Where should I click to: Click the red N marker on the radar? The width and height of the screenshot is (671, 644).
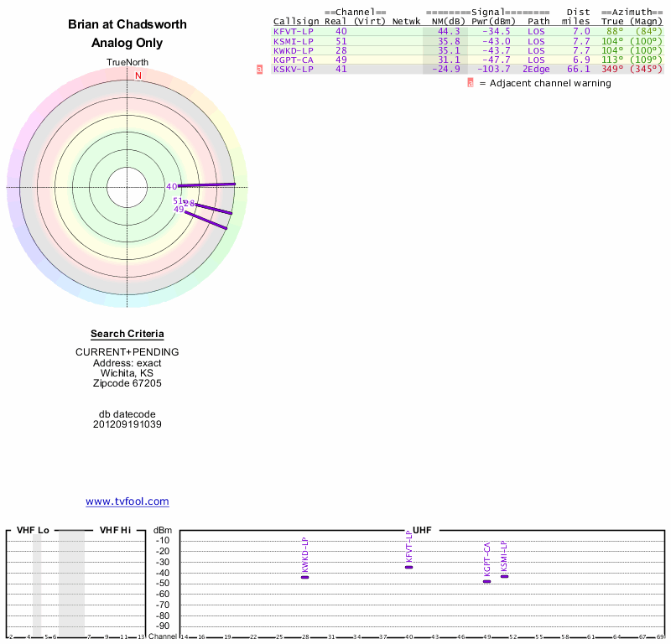point(138,75)
